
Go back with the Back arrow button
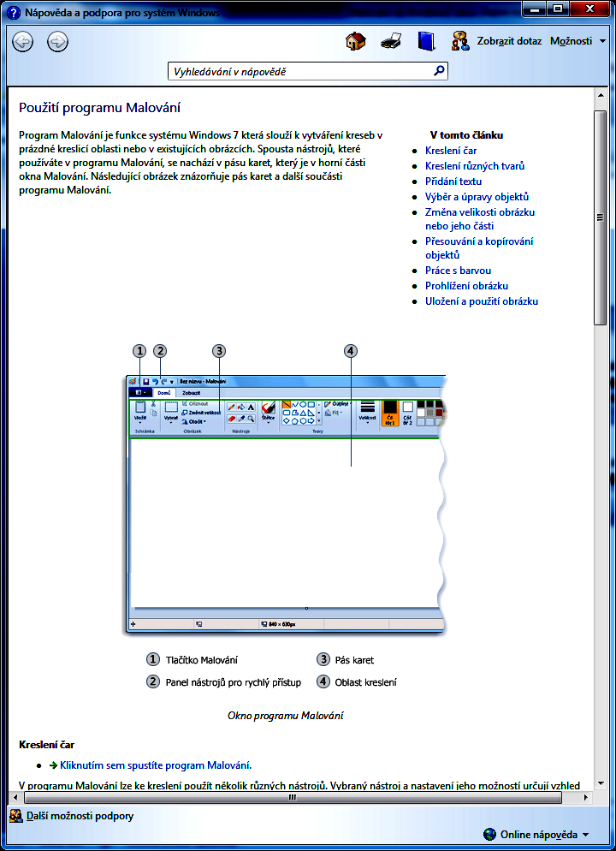point(22,41)
